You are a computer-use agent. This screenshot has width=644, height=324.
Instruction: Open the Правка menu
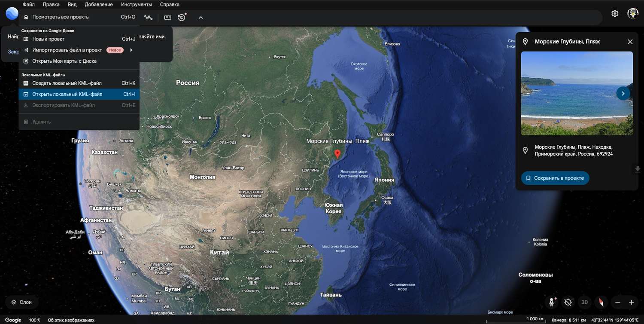pos(51,4)
